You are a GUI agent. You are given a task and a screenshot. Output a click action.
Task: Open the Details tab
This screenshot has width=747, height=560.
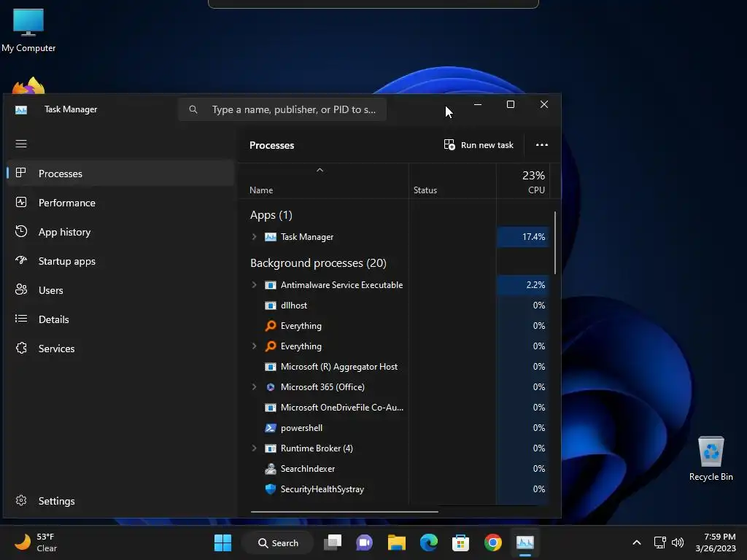click(x=120, y=319)
